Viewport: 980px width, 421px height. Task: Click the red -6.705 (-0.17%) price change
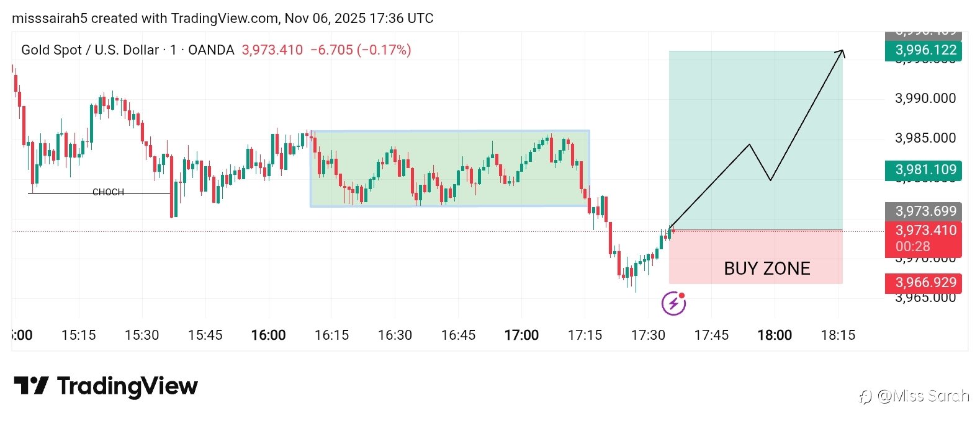click(361, 50)
